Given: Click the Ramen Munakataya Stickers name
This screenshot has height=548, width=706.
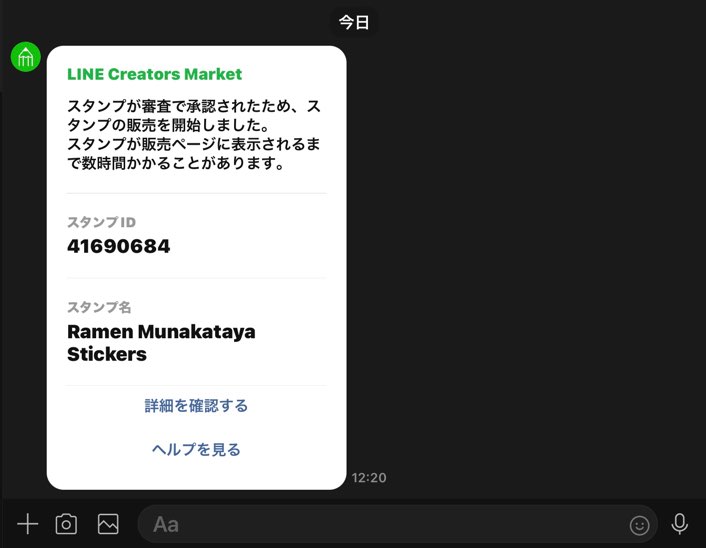Looking at the screenshot, I should click(x=161, y=343).
